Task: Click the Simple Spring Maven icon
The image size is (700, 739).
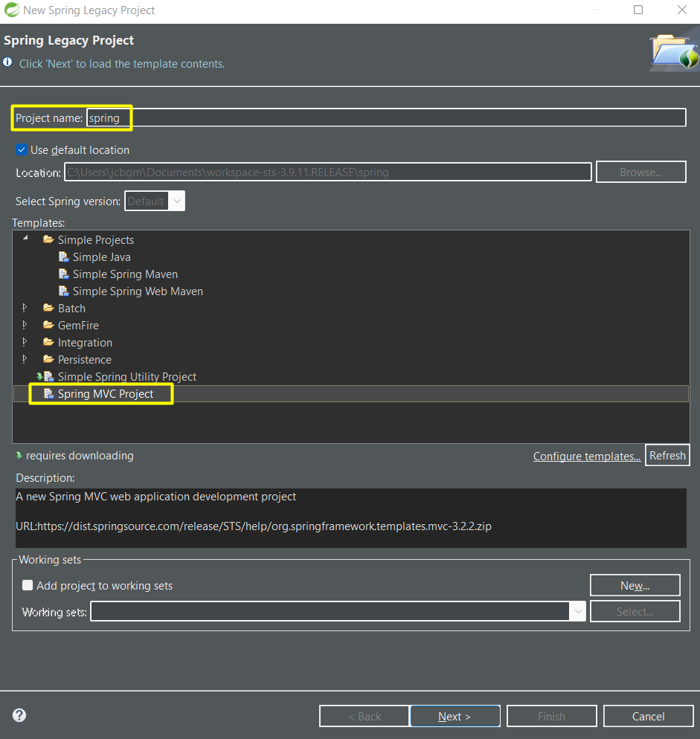Action: (x=64, y=274)
